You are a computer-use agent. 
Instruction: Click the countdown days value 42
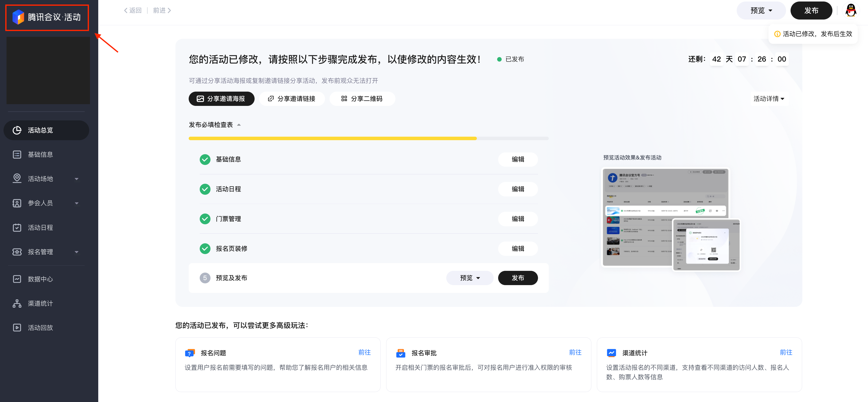(716, 59)
